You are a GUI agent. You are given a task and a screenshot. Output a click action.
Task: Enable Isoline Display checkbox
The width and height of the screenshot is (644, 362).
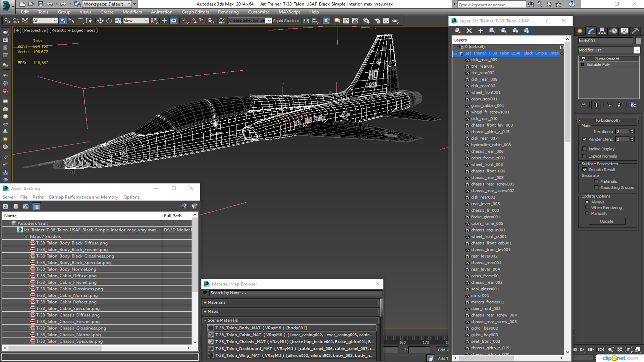(584, 149)
